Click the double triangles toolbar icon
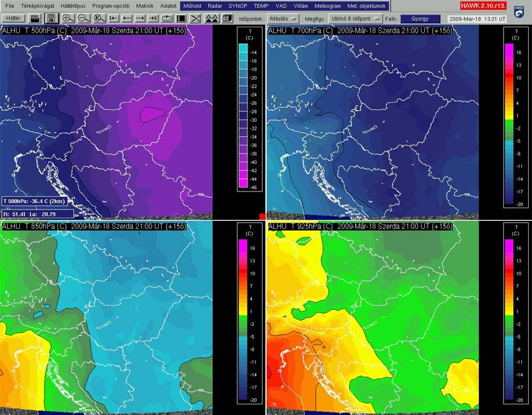Screen dimensions: 532x415 point(212,19)
